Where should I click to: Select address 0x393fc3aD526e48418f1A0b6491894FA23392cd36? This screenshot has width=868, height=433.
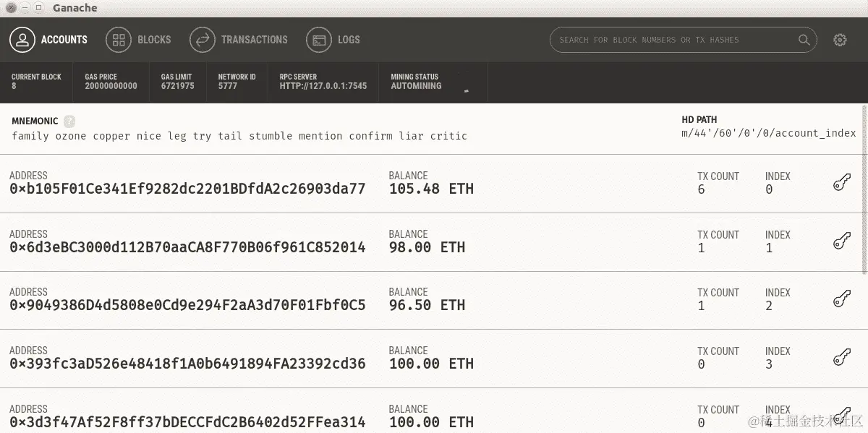[x=187, y=364]
